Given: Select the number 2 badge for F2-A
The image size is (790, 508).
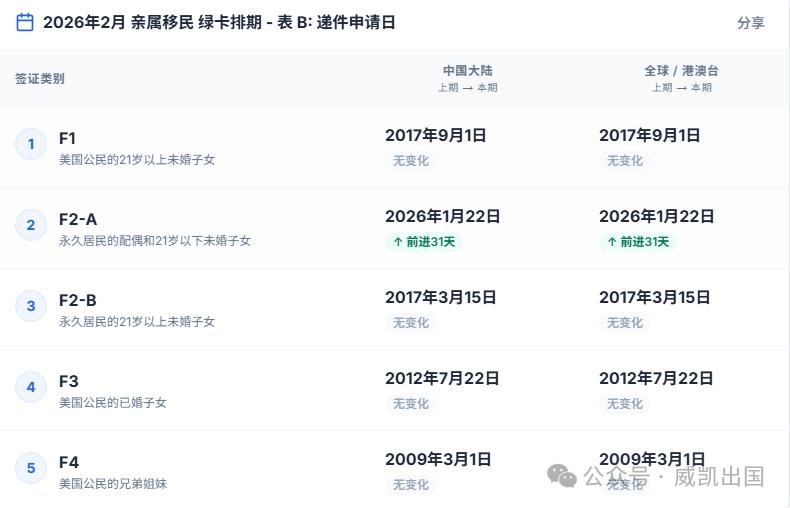Looking at the screenshot, I should [31, 225].
